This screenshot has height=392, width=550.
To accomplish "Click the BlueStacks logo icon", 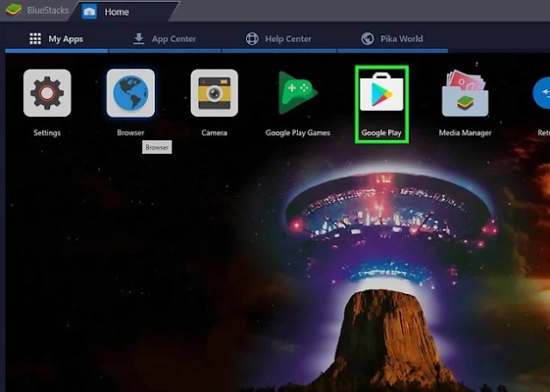I will pyautogui.click(x=13, y=9).
